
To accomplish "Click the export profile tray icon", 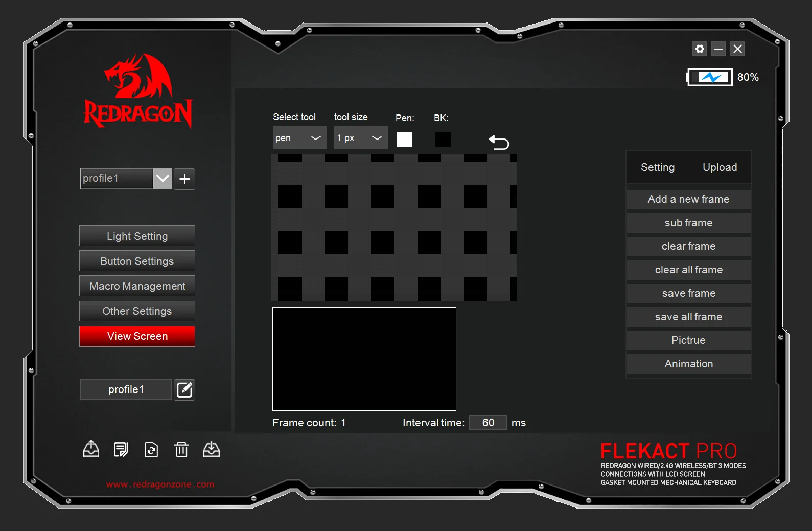I will tap(91, 449).
